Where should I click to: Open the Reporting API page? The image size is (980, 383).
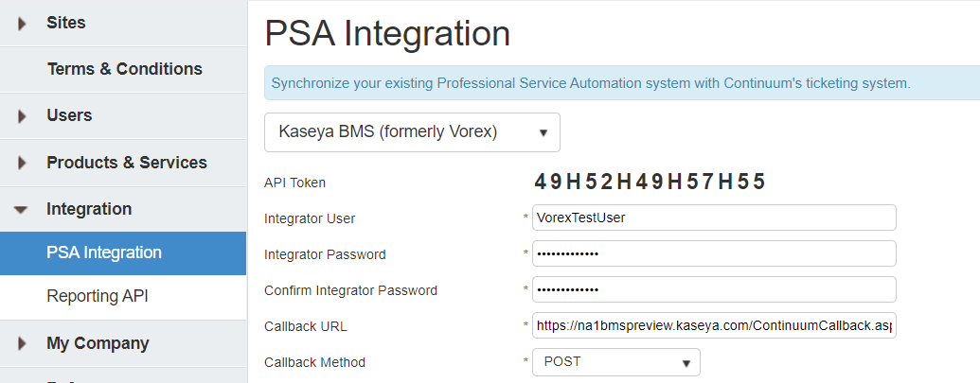97,296
